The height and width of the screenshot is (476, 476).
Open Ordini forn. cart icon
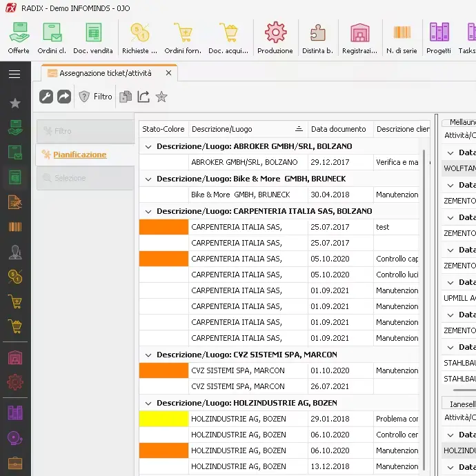(x=183, y=38)
